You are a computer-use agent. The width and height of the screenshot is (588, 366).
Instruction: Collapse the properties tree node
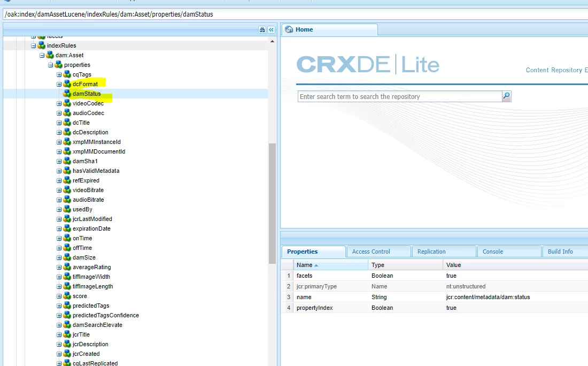[x=51, y=65]
